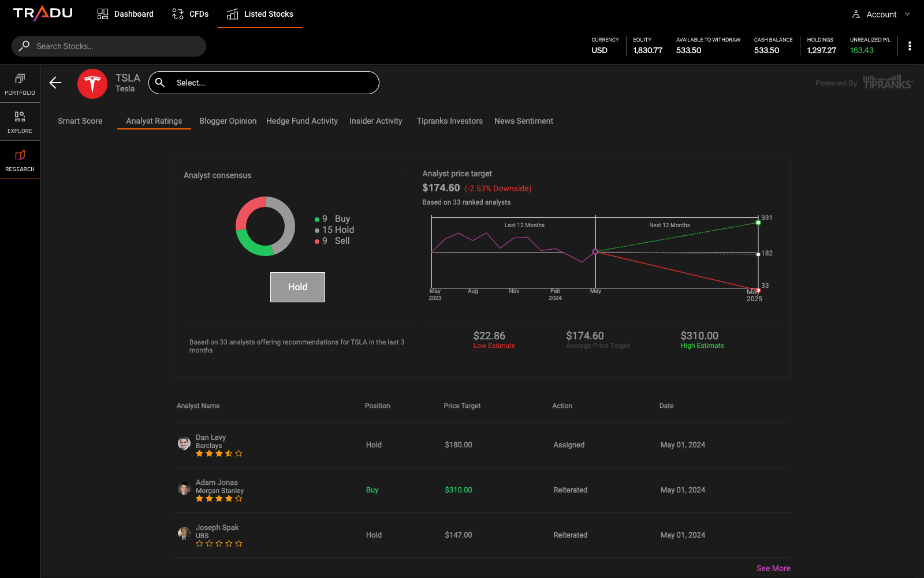924x578 pixels.
Task: Switch to the Blogger Opinion tab
Action: 228,121
